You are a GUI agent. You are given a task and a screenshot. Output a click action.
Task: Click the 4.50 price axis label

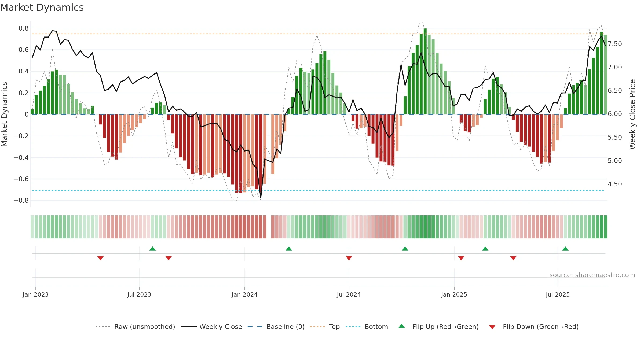click(615, 184)
